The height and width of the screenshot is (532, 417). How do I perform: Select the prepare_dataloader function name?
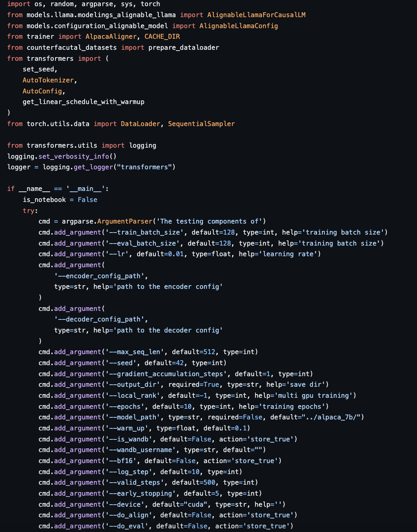(184, 47)
